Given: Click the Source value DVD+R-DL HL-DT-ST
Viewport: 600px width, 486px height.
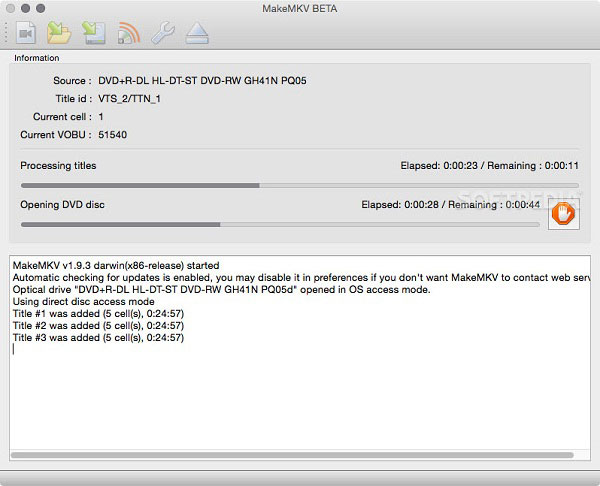Looking at the screenshot, I should (202, 81).
